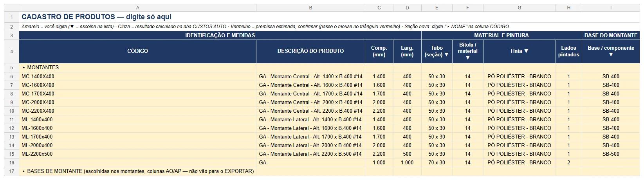644x180 pixels.
Task: Select column I header
Action: tap(611, 8)
